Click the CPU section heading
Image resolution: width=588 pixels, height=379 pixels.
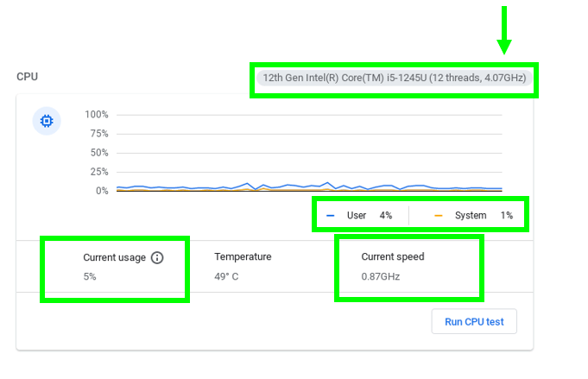coord(27,77)
